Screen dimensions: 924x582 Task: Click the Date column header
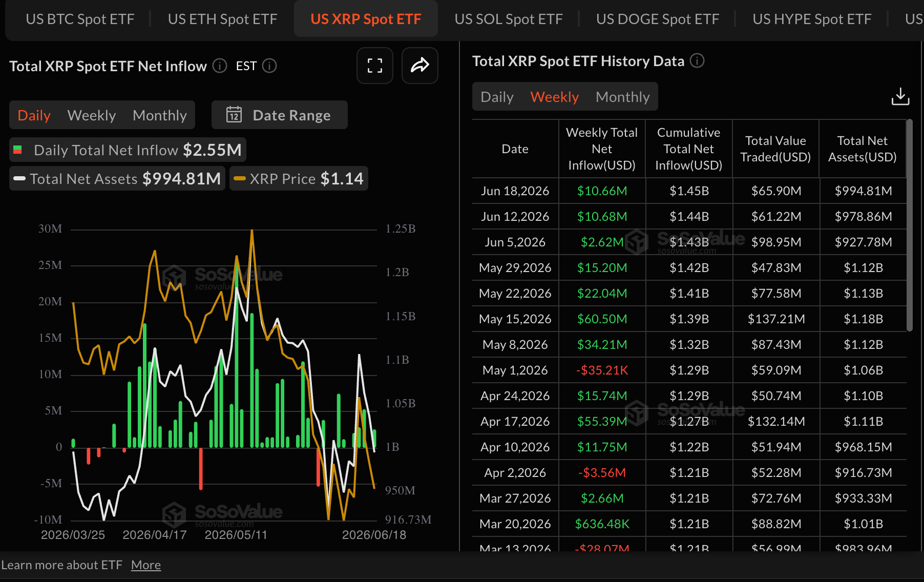[515, 149]
